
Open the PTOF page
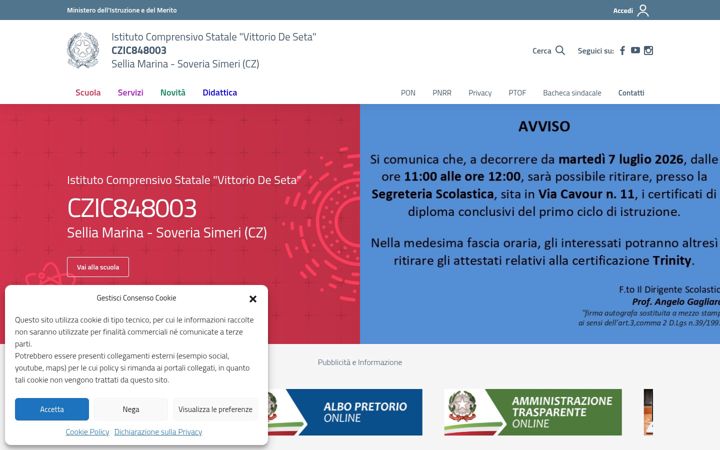[517, 93]
